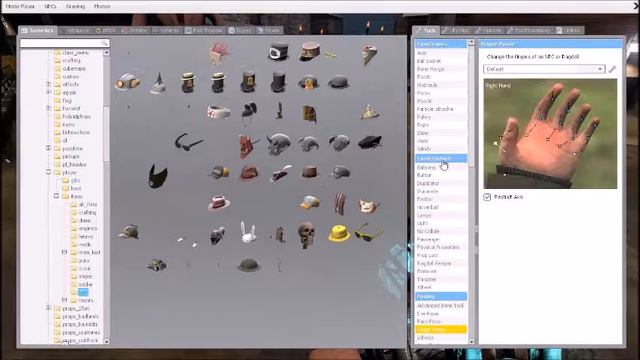Spawn the knight helmet model

(217, 236)
